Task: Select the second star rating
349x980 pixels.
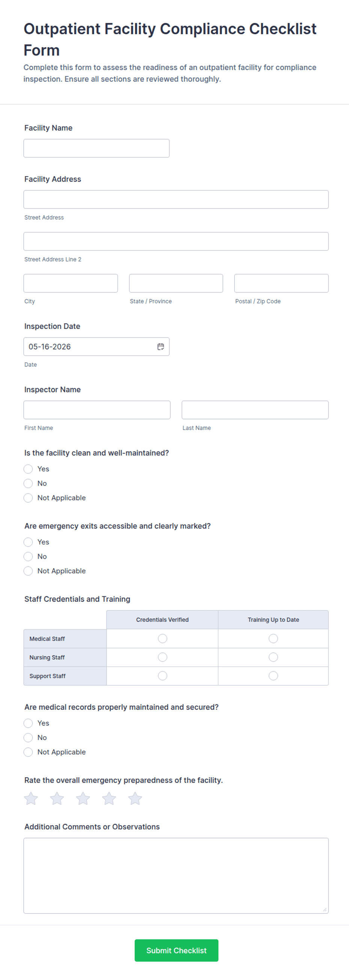Action: click(57, 799)
